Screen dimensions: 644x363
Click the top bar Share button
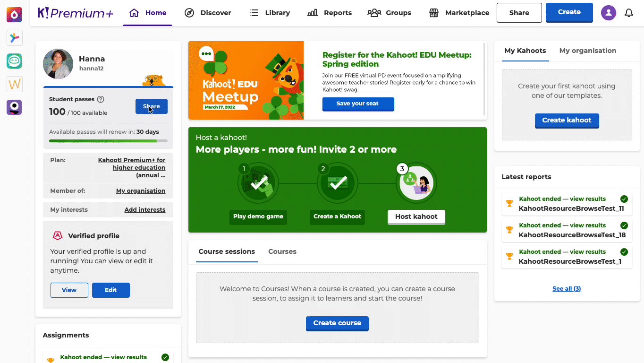click(519, 13)
